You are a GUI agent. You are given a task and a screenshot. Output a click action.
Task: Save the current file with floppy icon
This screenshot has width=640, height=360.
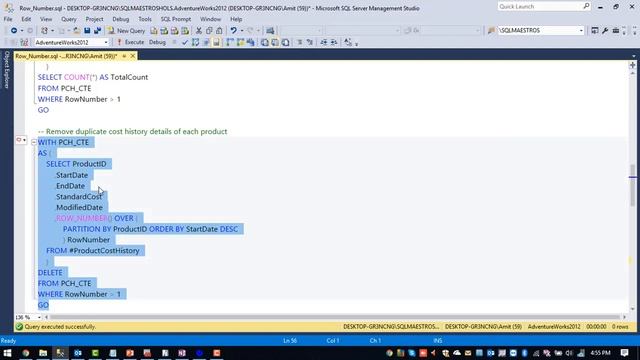(87, 31)
